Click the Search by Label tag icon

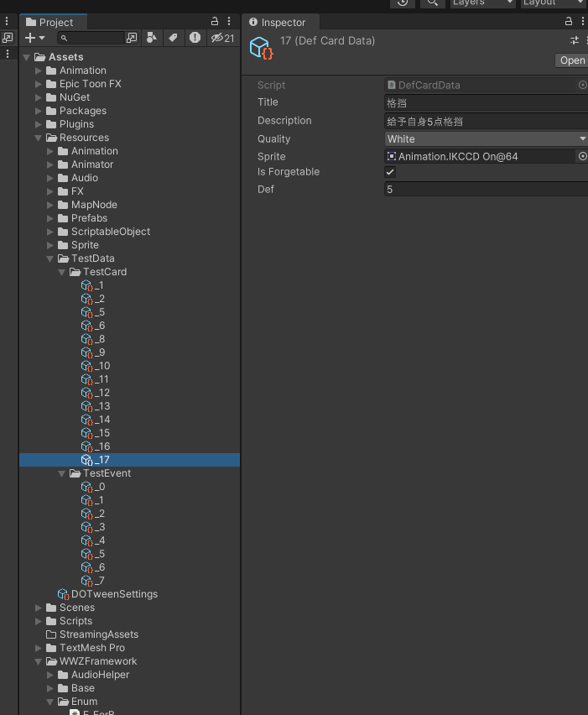coord(173,38)
